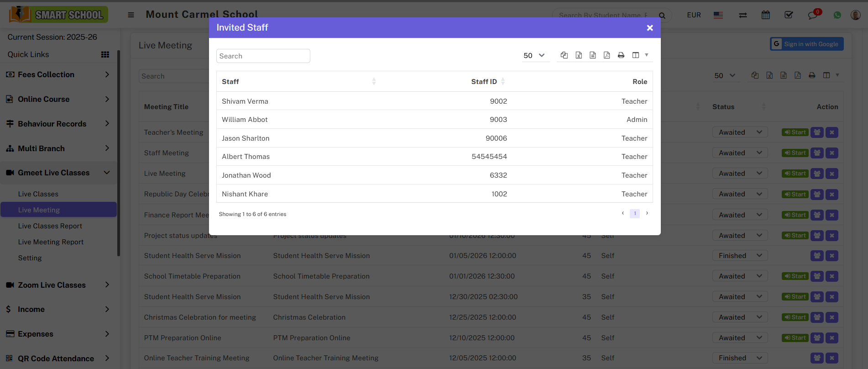Expand Fees Collection menu
This screenshot has height=369, width=868.
(x=58, y=74)
